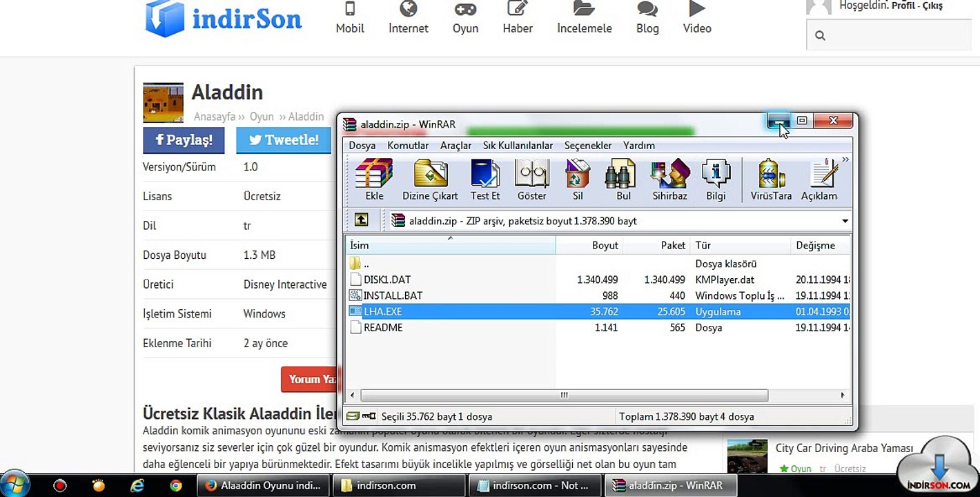This screenshot has width=980, height=497.
Task: Click the website search input field
Action: click(889, 35)
